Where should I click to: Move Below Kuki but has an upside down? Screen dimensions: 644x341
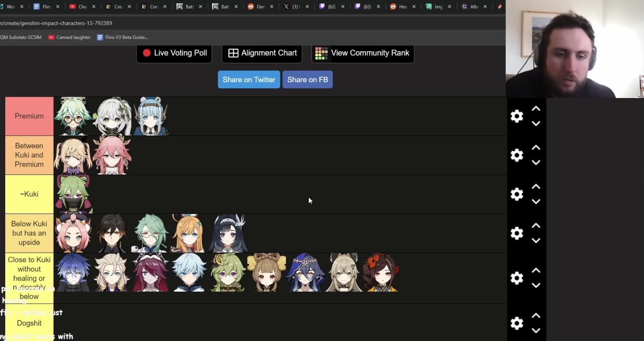point(536,240)
